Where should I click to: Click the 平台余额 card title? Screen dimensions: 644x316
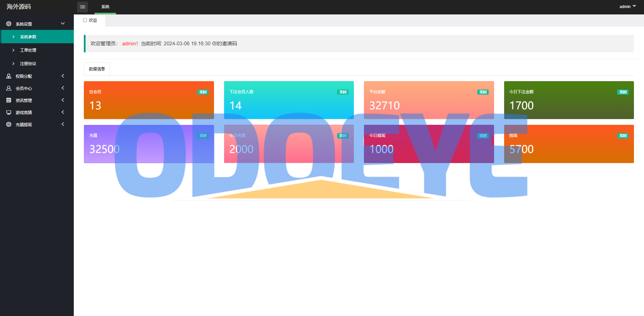coord(377,92)
